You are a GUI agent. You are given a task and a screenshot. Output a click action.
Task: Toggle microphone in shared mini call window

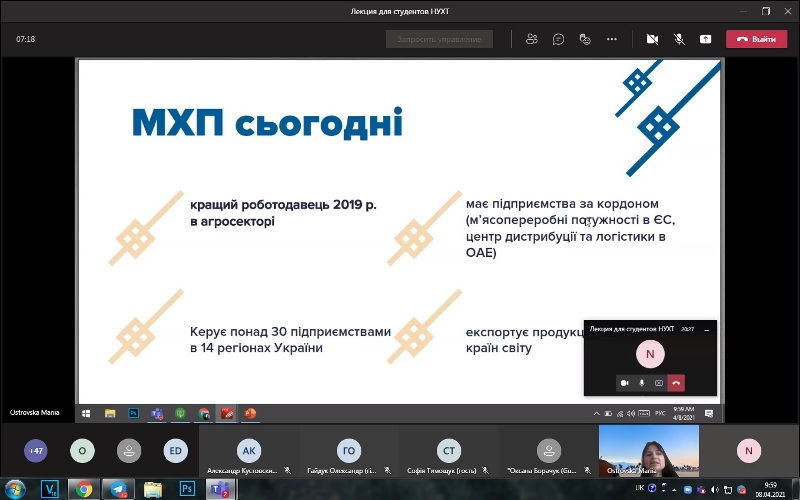[642, 383]
